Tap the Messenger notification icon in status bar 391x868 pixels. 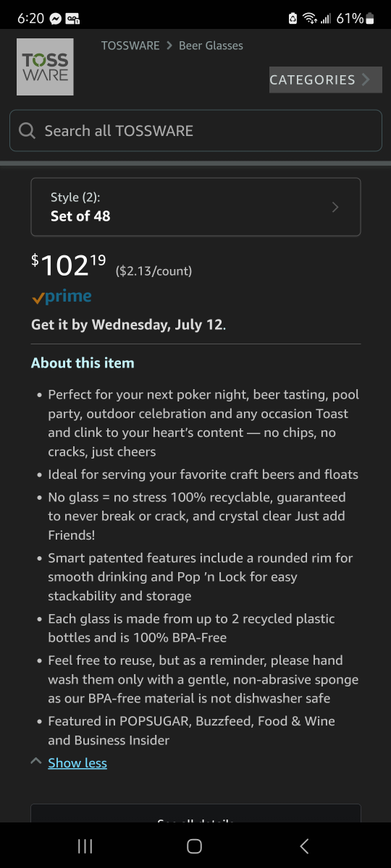click(56, 19)
